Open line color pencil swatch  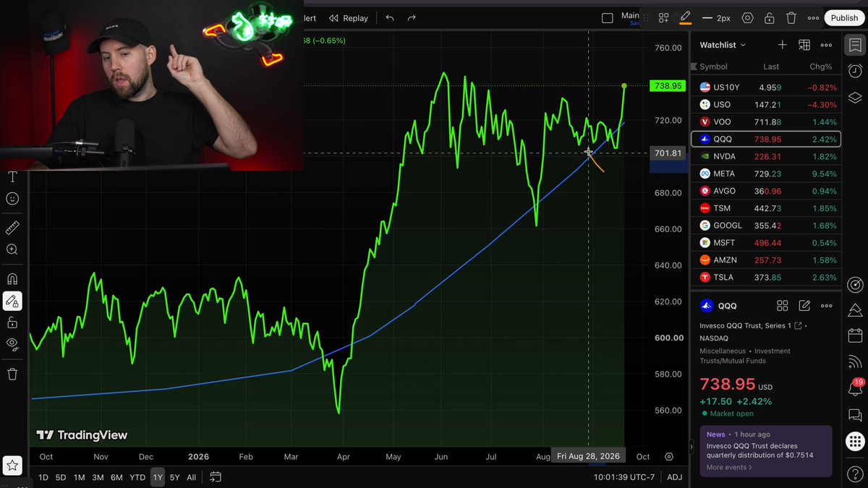pos(685,18)
